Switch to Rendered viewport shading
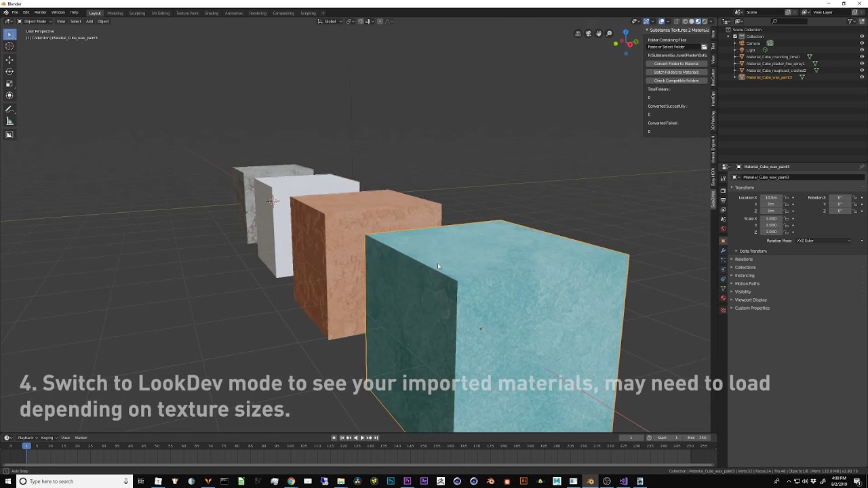868x488 pixels. tap(705, 22)
